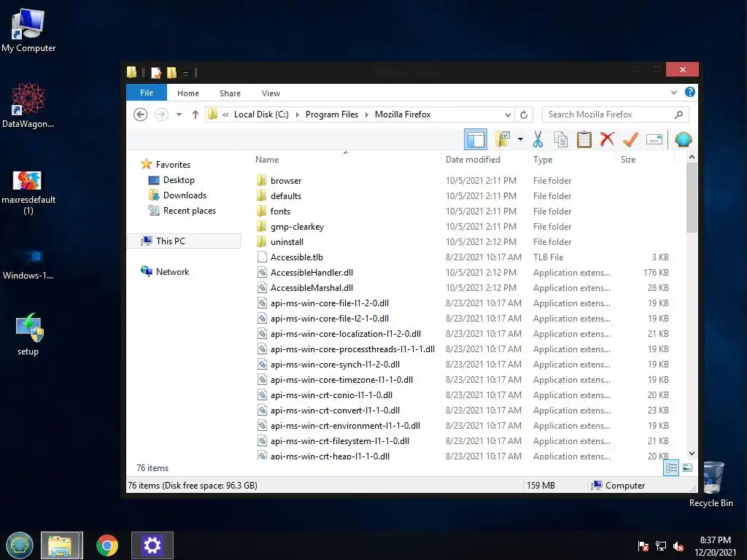Expand the hidden breadcrumb path chevrons
The width and height of the screenshot is (747, 560).
coord(225,114)
